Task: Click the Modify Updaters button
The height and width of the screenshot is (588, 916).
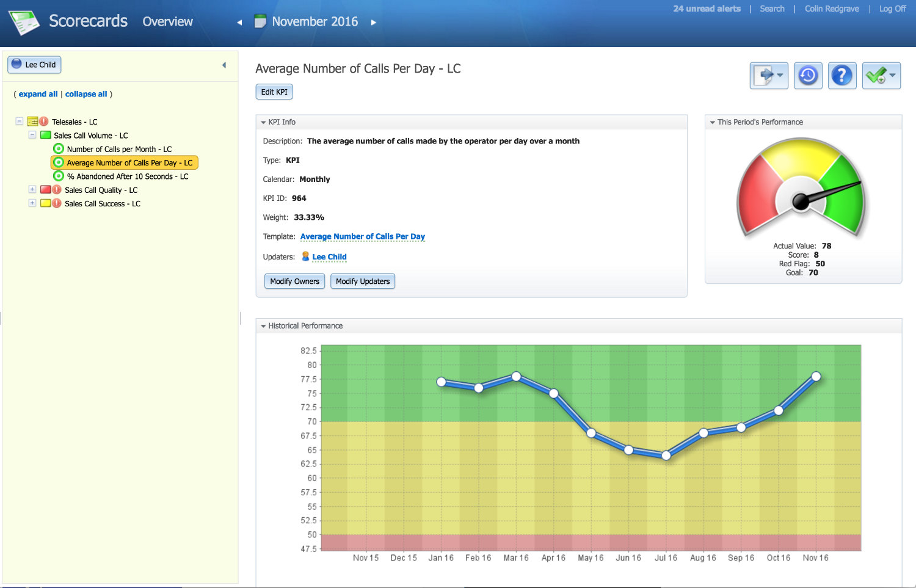Action: pyautogui.click(x=363, y=281)
